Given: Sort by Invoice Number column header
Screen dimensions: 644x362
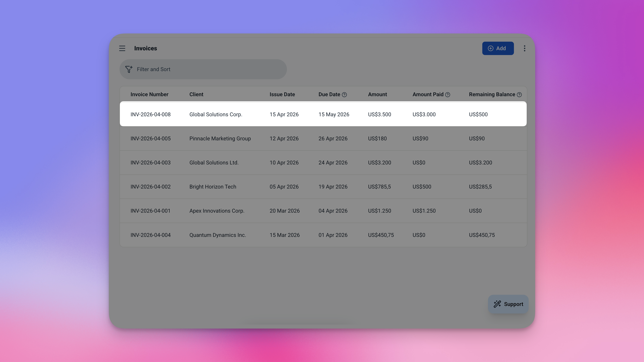Looking at the screenshot, I should [149, 95].
